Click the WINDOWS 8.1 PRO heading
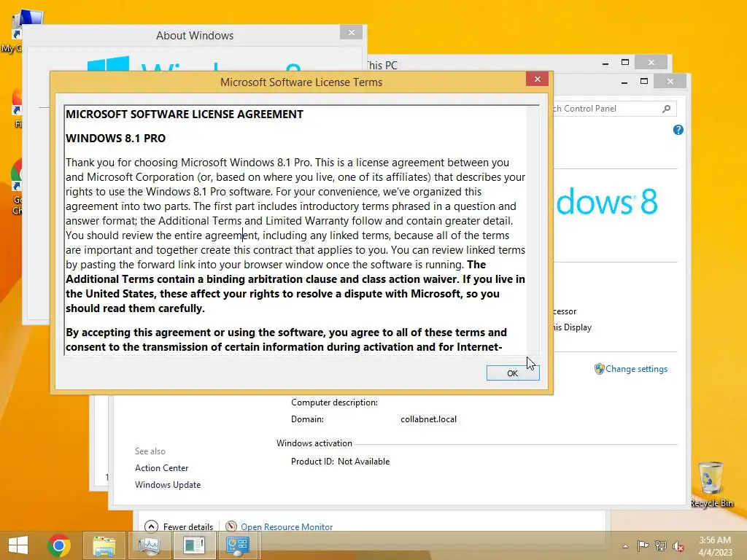The image size is (747, 560). click(116, 138)
